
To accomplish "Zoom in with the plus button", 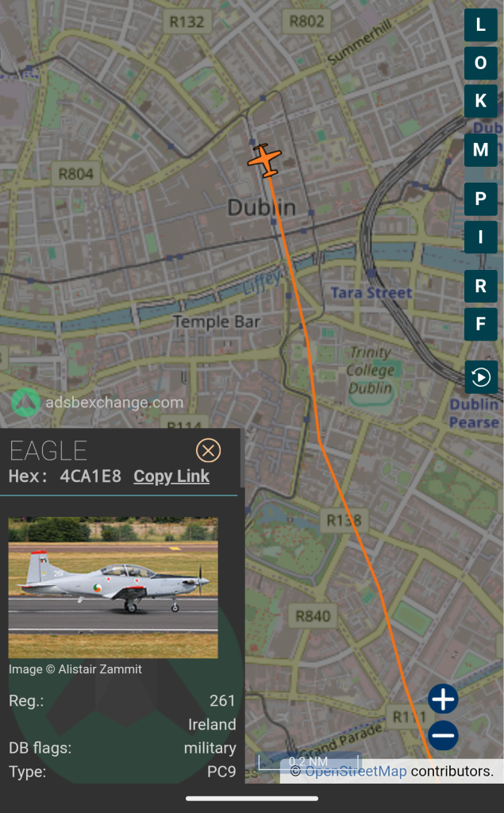I will coord(444,699).
